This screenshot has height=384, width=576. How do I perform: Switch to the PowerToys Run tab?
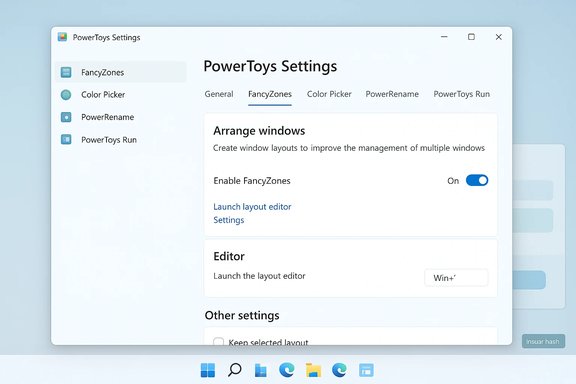[x=461, y=94]
